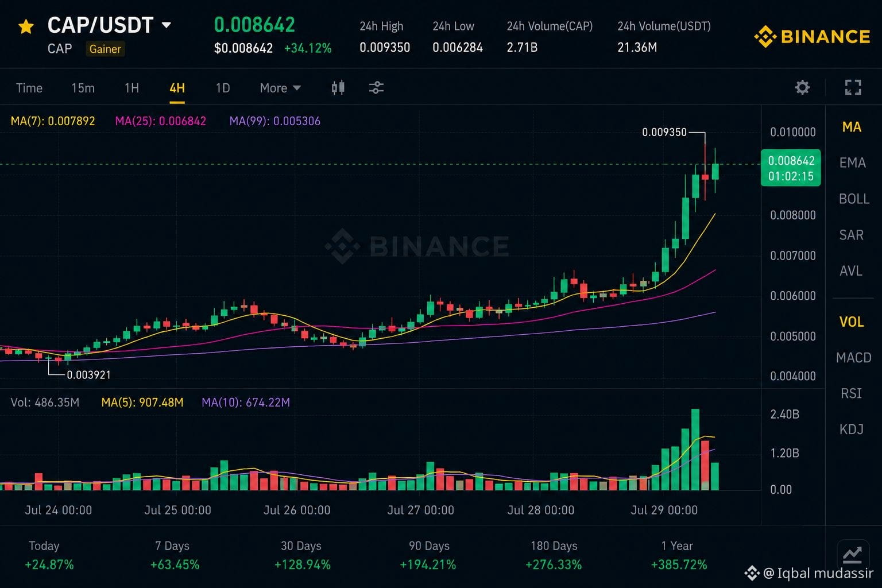Viewport: 882px width, 588px height.
Task: Open chart settings gear icon
Action: pyautogui.click(x=802, y=87)
